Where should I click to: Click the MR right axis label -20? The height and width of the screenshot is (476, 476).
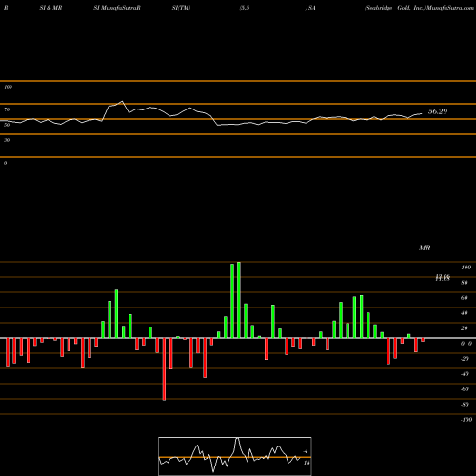pos(465,359)
